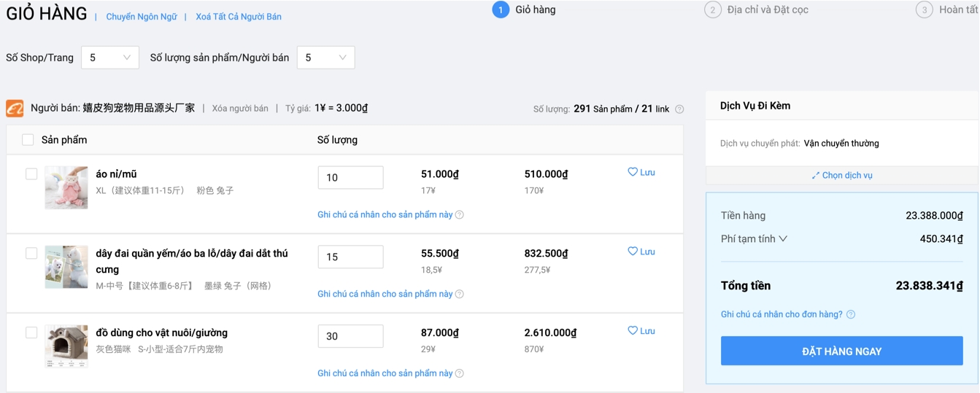Click the heart icon for the pet harness item
Screen dimensions: 980x393
click(x=633, y=252)
